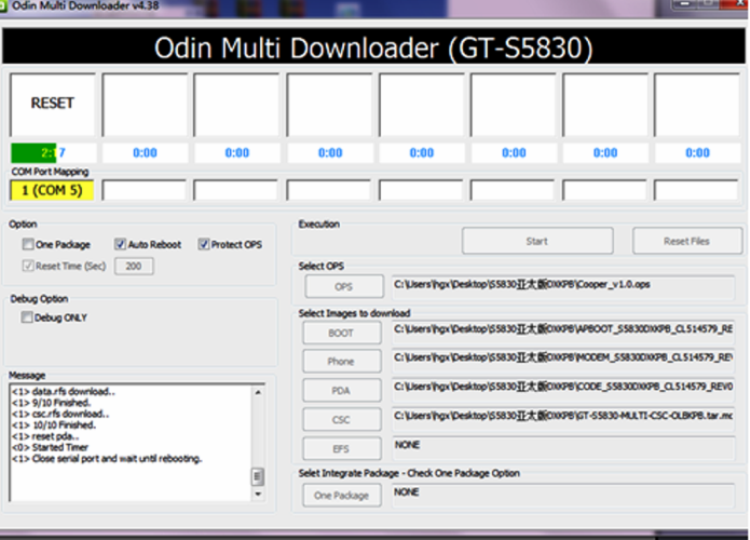Click the Phone path field with MODEM file

(563, 359)
